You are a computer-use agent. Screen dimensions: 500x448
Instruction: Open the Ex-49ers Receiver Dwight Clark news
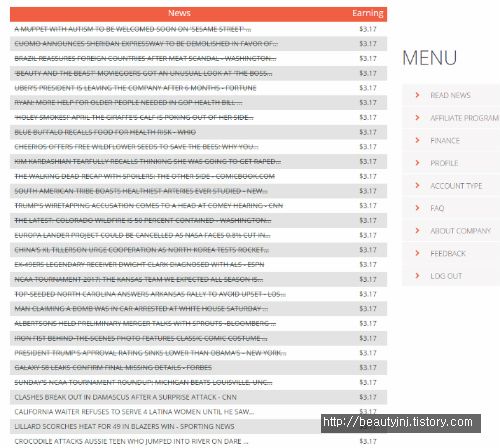tap(139, 265)
